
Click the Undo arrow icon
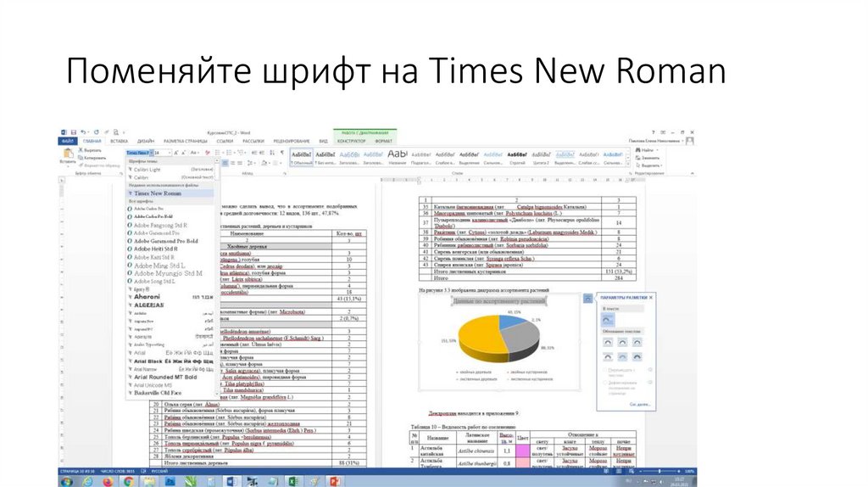tap(82, 132)
